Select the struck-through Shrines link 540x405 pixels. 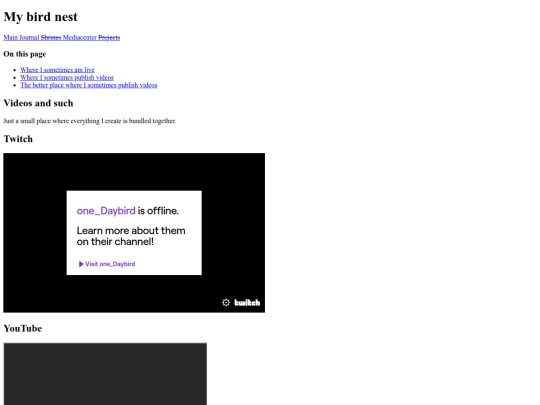click(51, 38)
